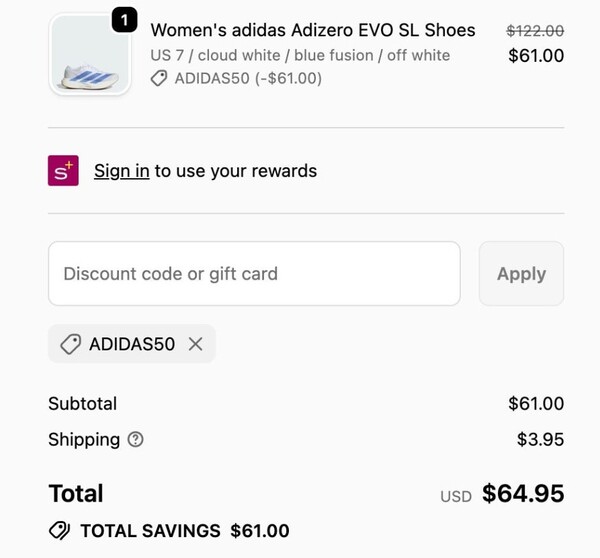Click the total amount $64.95

523,493
